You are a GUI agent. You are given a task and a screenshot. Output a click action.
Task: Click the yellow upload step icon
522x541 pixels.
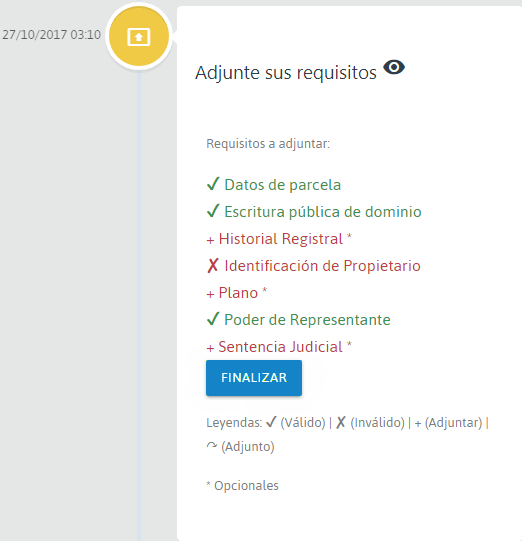[x=139, y=36]
